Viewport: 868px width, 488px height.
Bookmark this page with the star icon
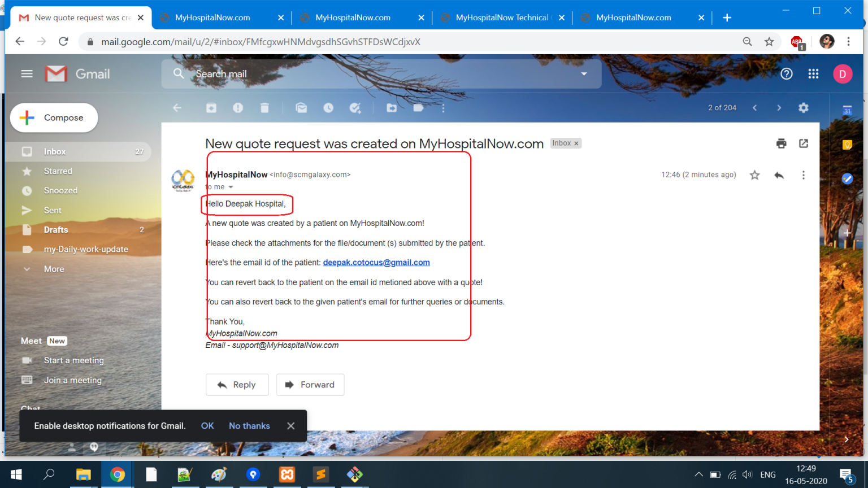point(769,42)
